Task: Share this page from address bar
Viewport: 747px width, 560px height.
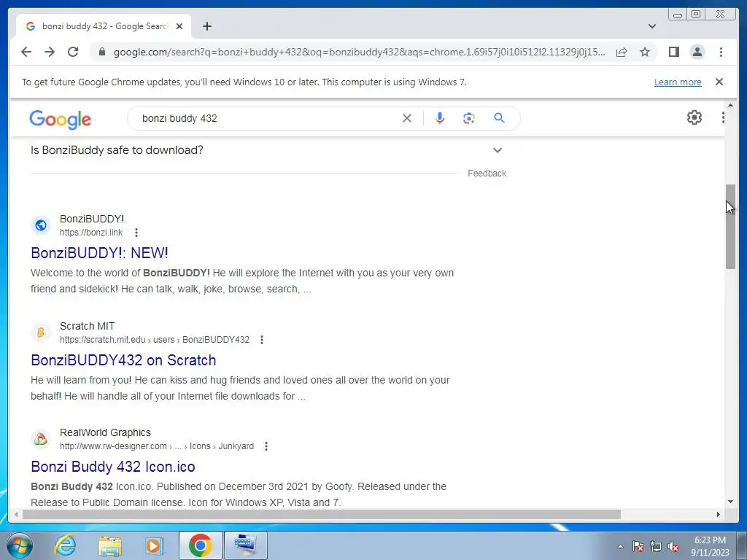Action: [x=622, y=52]
